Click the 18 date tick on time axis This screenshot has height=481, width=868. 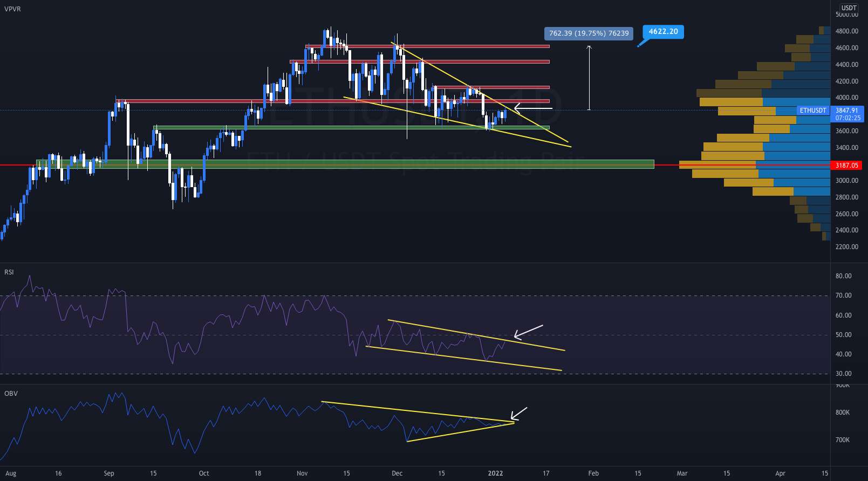tap(258, 473)
